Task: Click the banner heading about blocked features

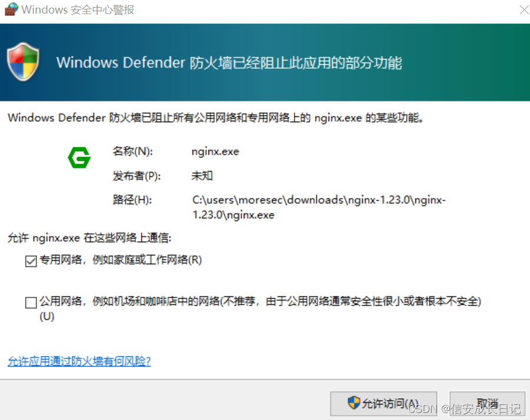Action: click(229, 63)
